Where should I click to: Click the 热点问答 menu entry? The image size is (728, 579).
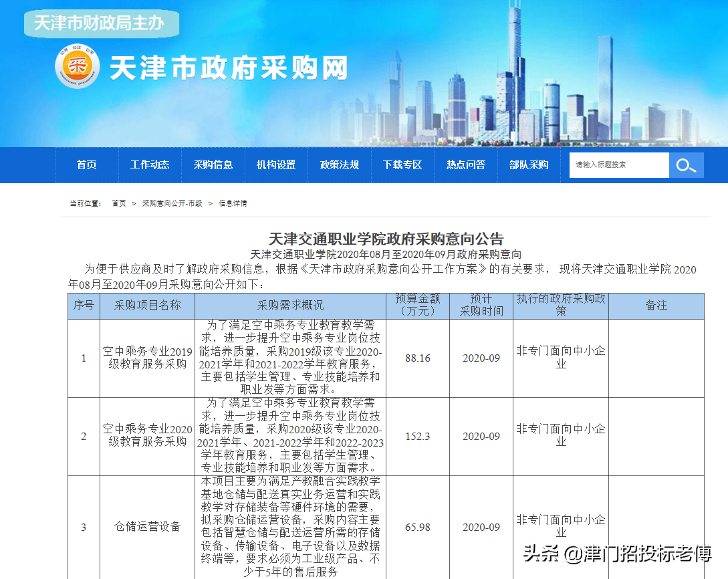point(465,165)
